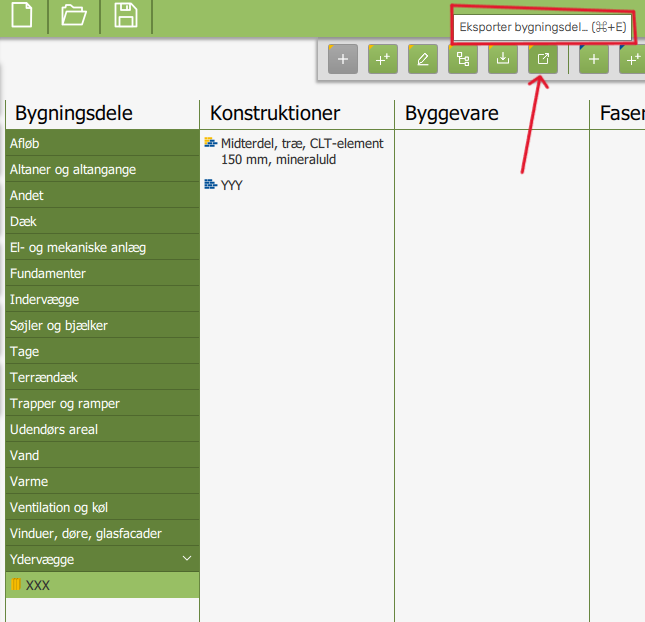Click the grey plus add button
Viewport: 645px width, 622px height.
(343, 59)
